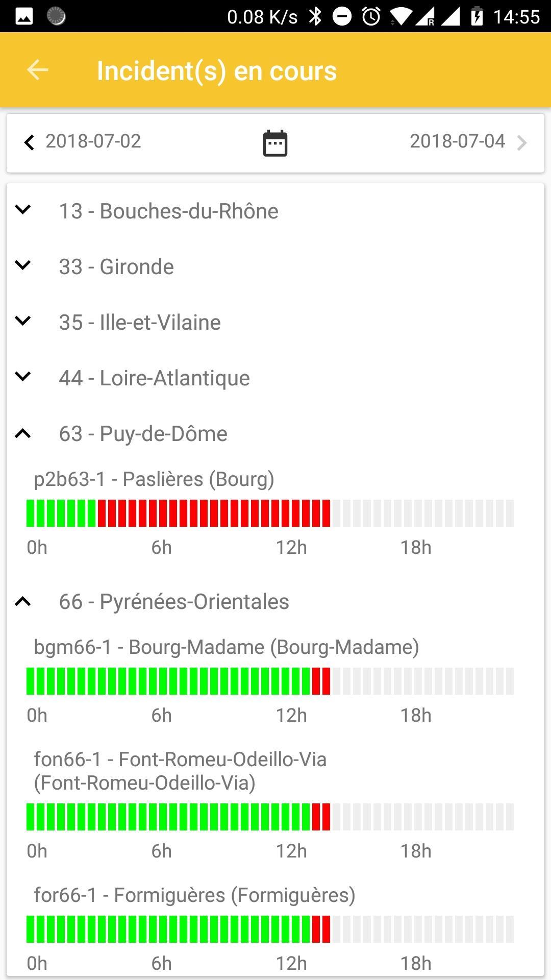Screen dimensions: 551x980
Task: Tap the do-not-disturb status icon
Action: click(x=342, y=17)
